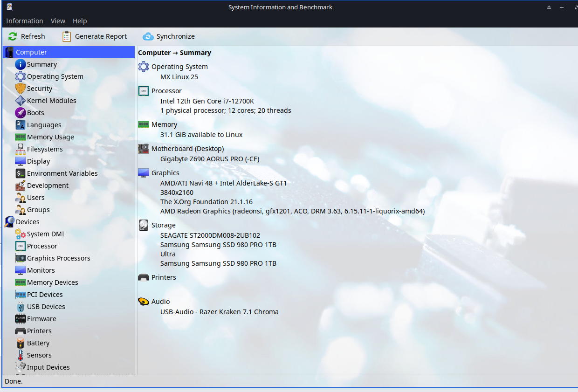Screen dimensions: 578x392
Task: Click the '3840x2160' resolution text
Action: pos(177,193)
